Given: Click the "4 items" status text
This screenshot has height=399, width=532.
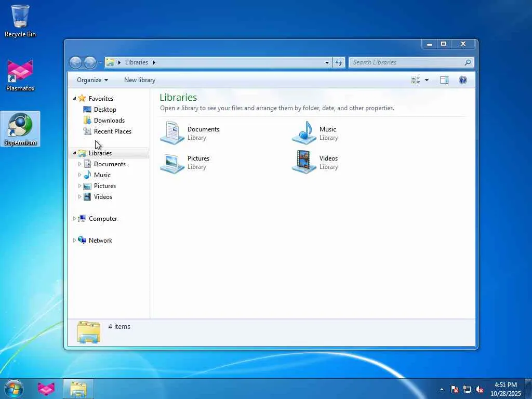Looking at the screenshot, I should pyautogui.click(x=119, y=326).
